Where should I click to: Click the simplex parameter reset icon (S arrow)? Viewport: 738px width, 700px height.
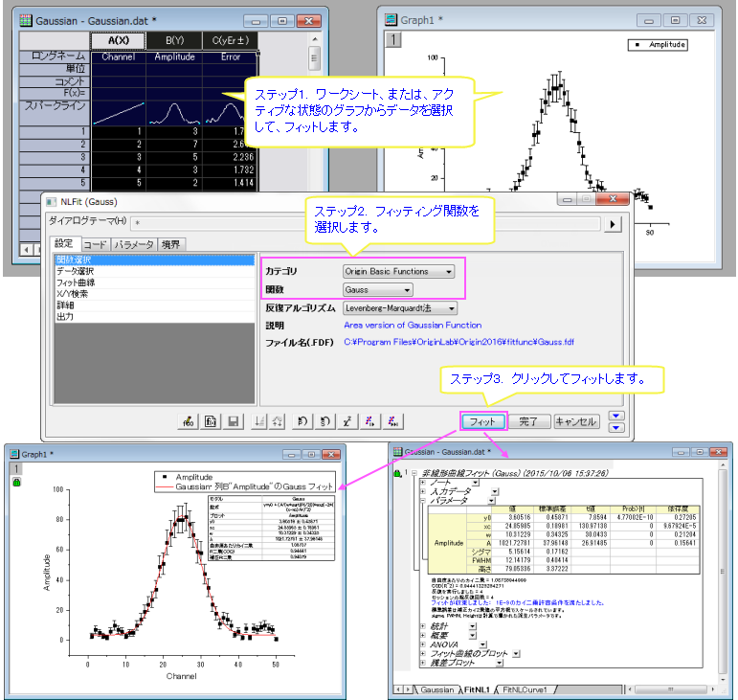[x=324, y=420]
